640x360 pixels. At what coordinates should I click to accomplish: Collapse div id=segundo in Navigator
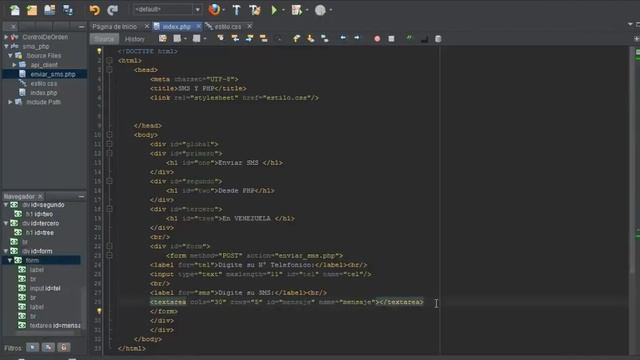tap(6, 205)
